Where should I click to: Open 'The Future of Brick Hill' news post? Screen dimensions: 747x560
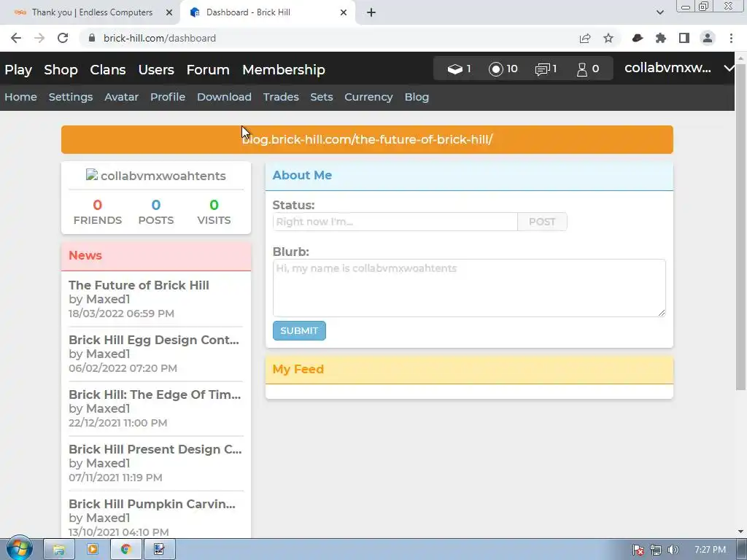139,285
